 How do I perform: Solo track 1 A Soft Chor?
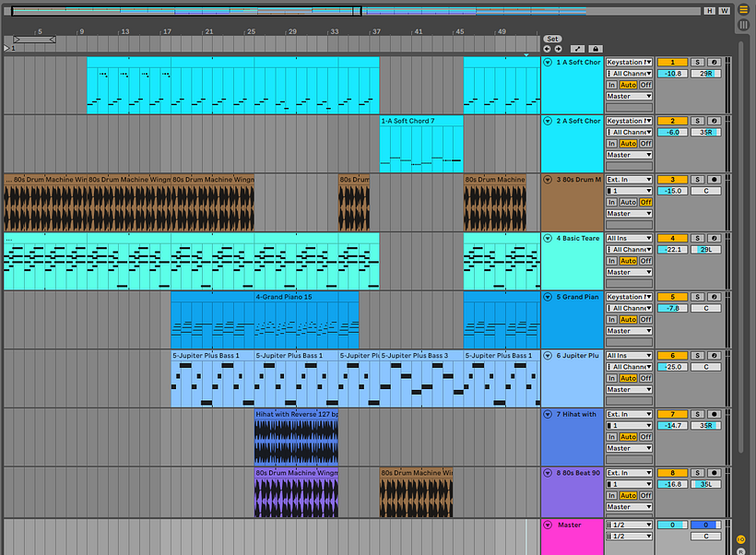pos(697,62)
